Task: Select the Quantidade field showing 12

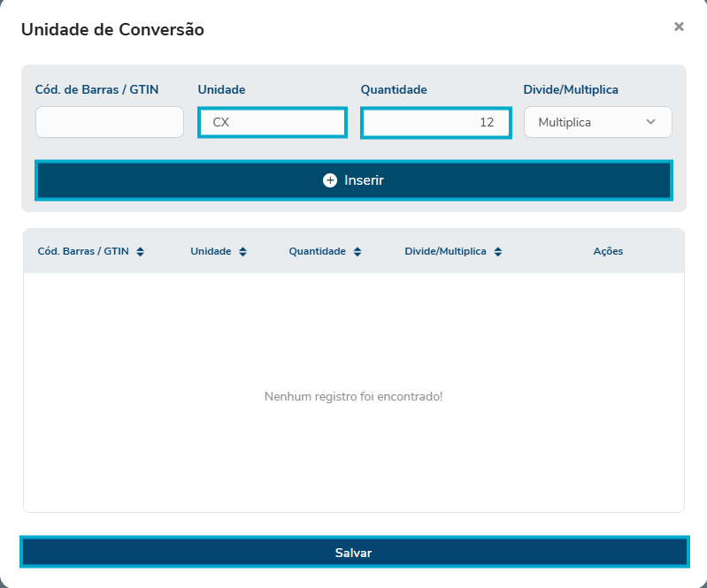Action: click(435, 122)
